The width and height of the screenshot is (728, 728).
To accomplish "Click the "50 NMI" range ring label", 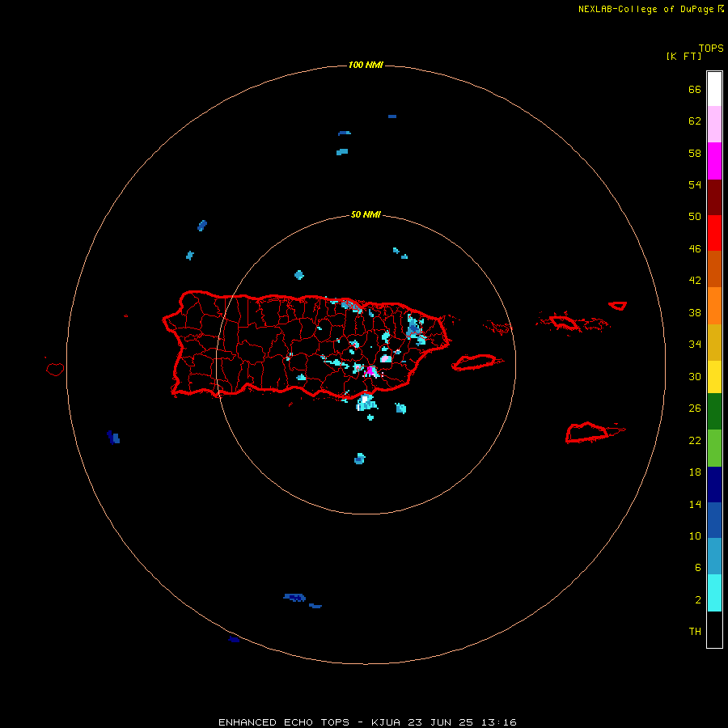I will [366, 214].
